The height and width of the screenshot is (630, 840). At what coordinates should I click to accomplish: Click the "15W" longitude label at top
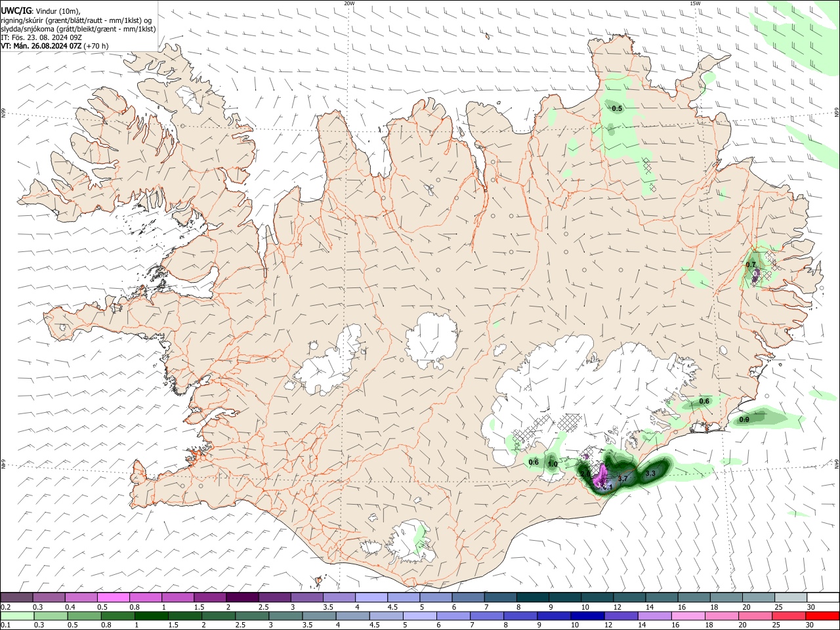(x=694, y=3)
